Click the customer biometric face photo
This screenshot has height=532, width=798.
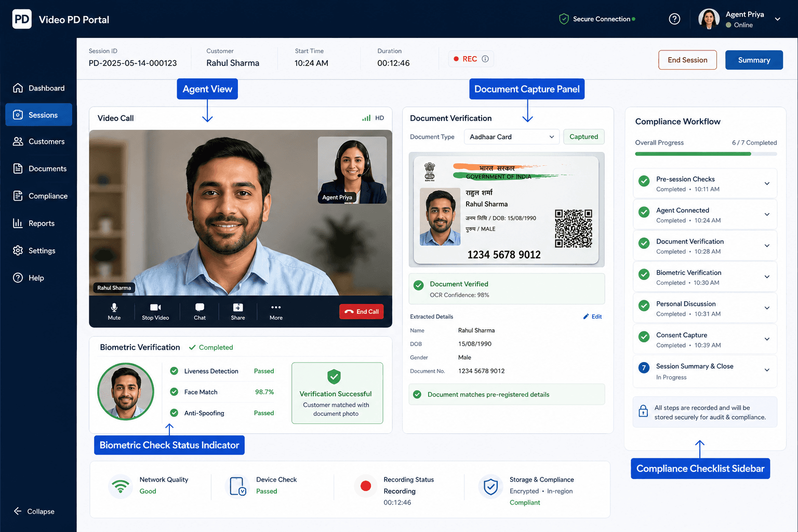(126, 391)
